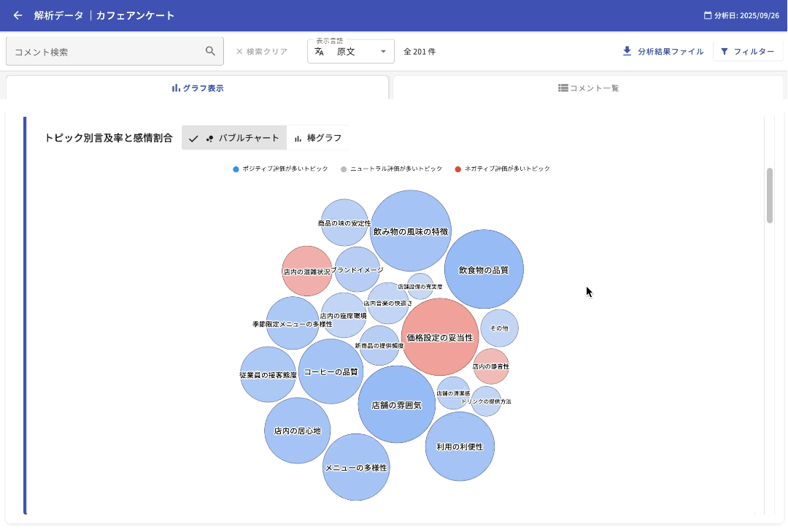This screenshot has height=532, width=788.
Task: Click the search magnifier icon
Action: click(210, 51)
